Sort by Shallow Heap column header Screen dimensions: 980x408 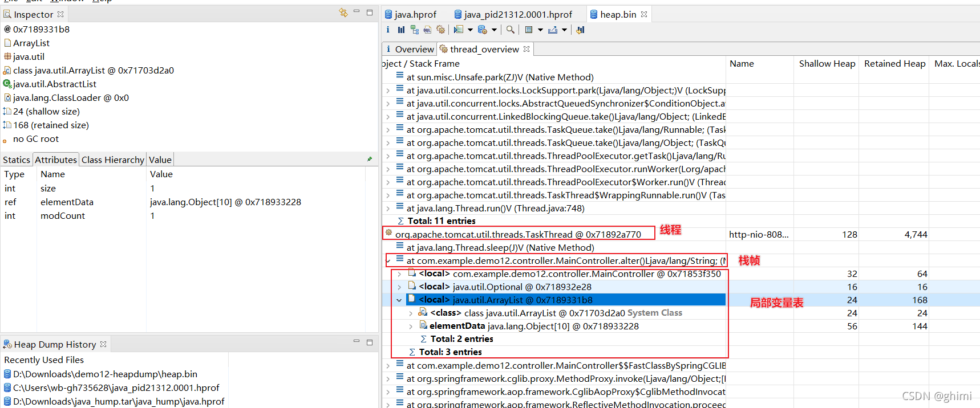pyautogui.click(x=827, y=64)
